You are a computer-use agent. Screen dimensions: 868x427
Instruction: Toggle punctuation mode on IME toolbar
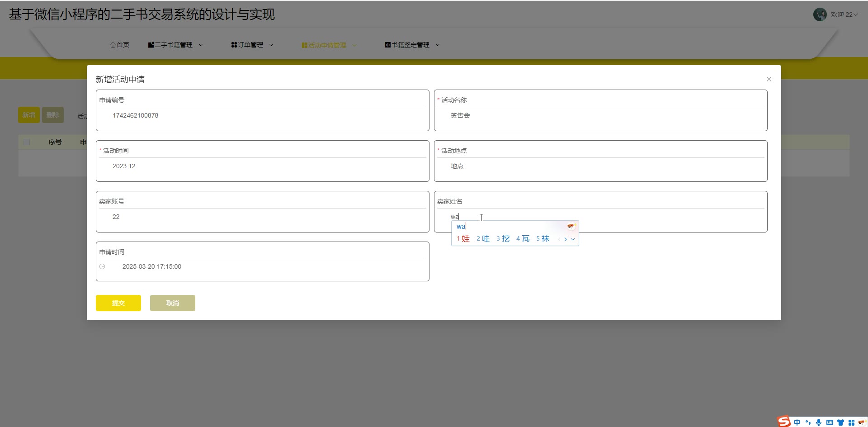point(808,422)
